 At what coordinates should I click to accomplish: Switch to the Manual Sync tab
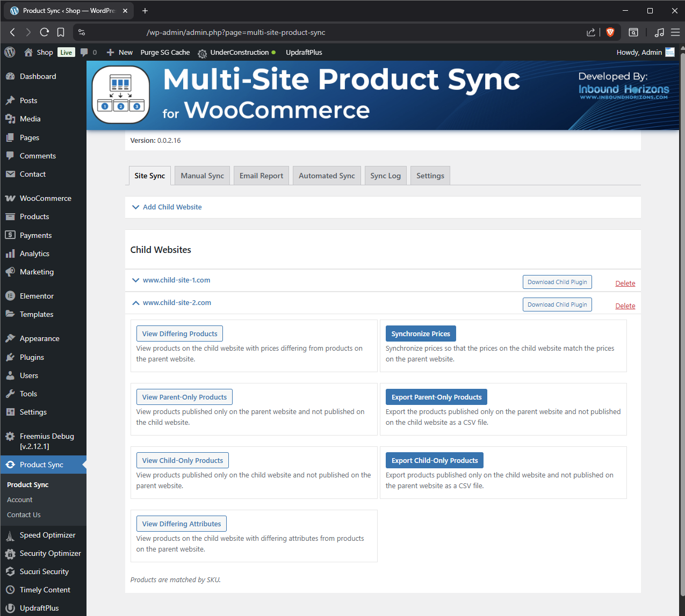pos(202,176)
